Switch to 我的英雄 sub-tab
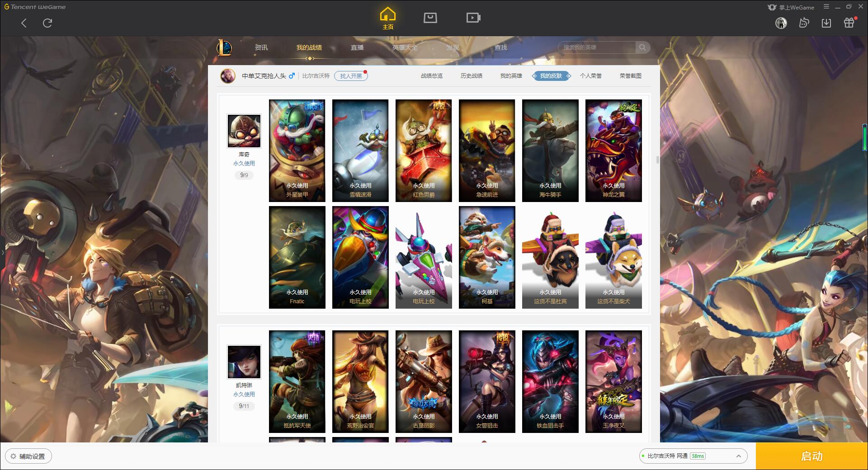 click(x=511, y=76)
